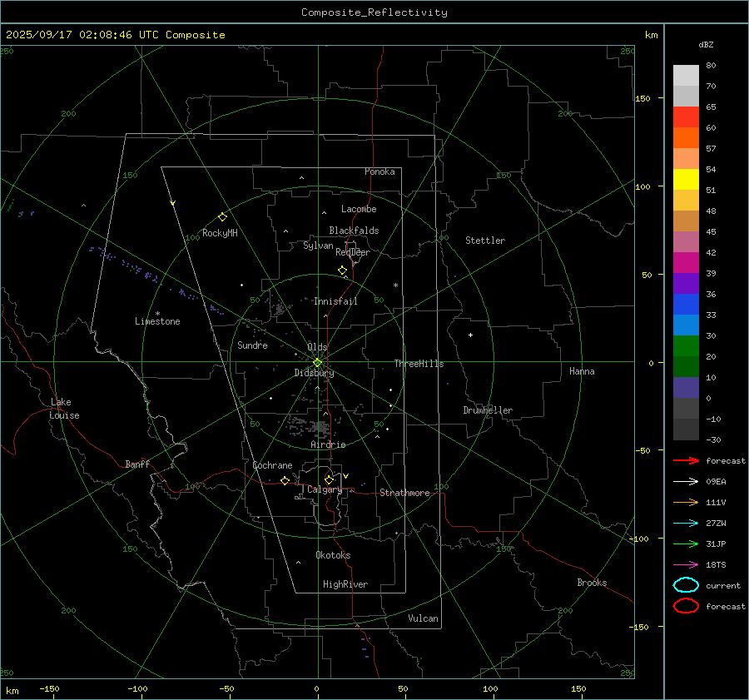Click the yellow radar center marker at Didsbury
This screenshot has height=700, width=749.
[x=317, y=362]
